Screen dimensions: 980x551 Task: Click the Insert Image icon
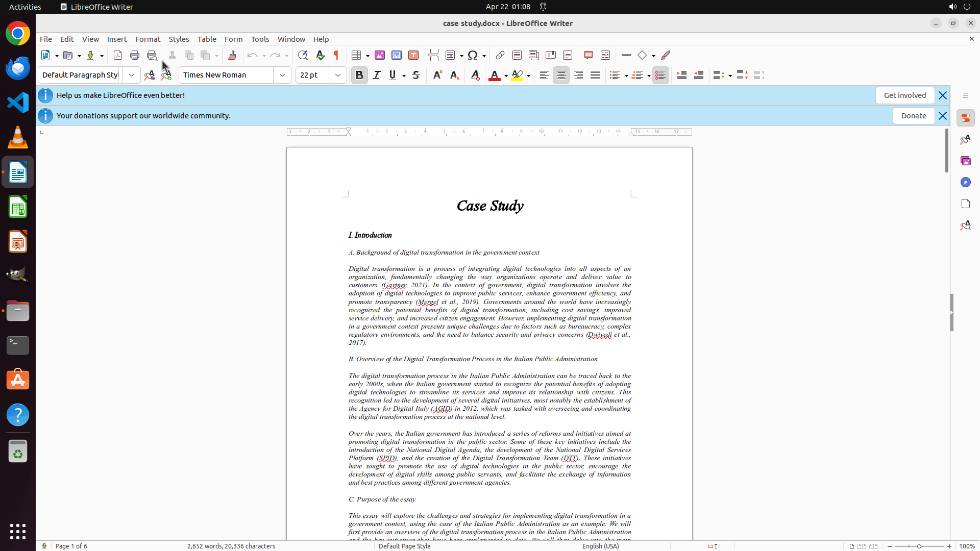tap(380, 55)
